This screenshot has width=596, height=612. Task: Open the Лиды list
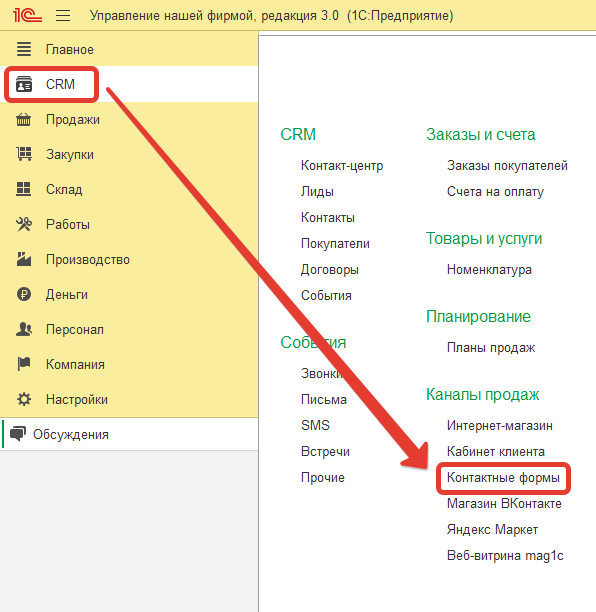317,192
